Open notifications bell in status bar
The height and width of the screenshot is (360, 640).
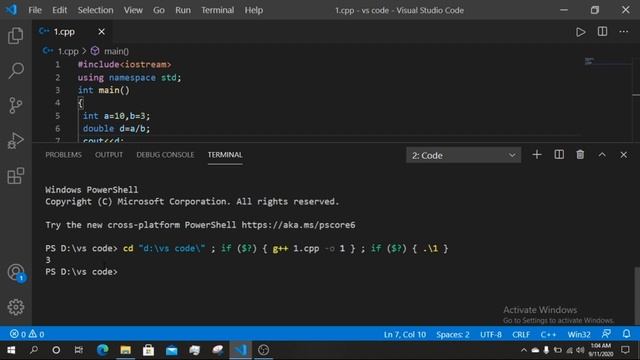(627, 334)
